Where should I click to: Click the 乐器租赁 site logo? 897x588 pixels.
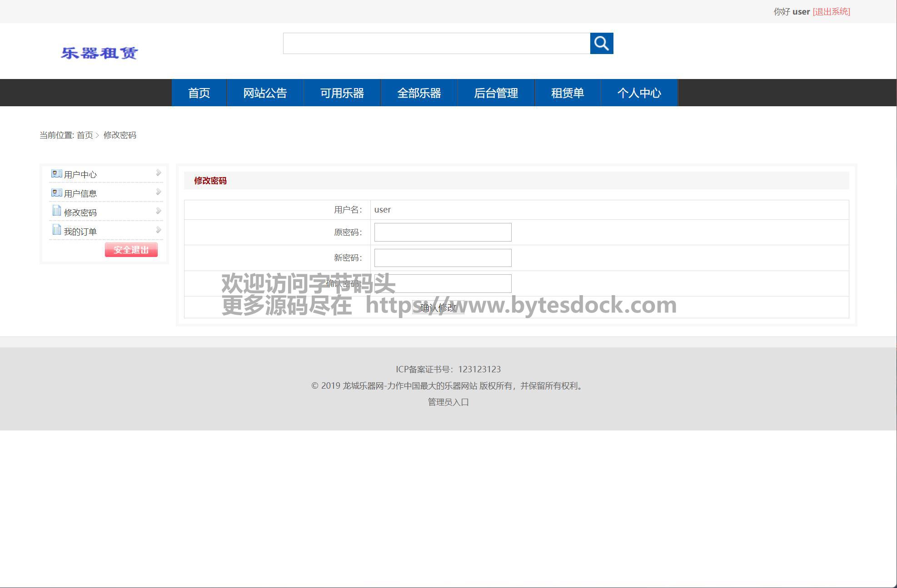[x=99, y=53]
